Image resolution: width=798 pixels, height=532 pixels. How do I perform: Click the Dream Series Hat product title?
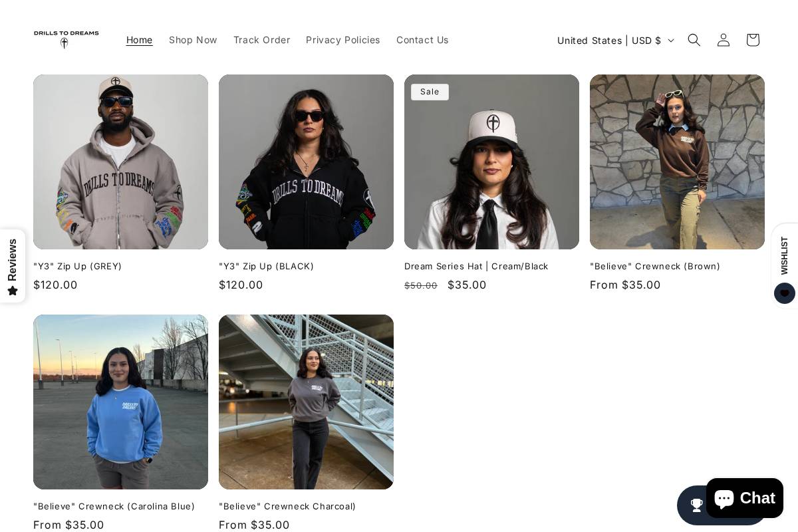pyautogui.click(x=476, y=266)
